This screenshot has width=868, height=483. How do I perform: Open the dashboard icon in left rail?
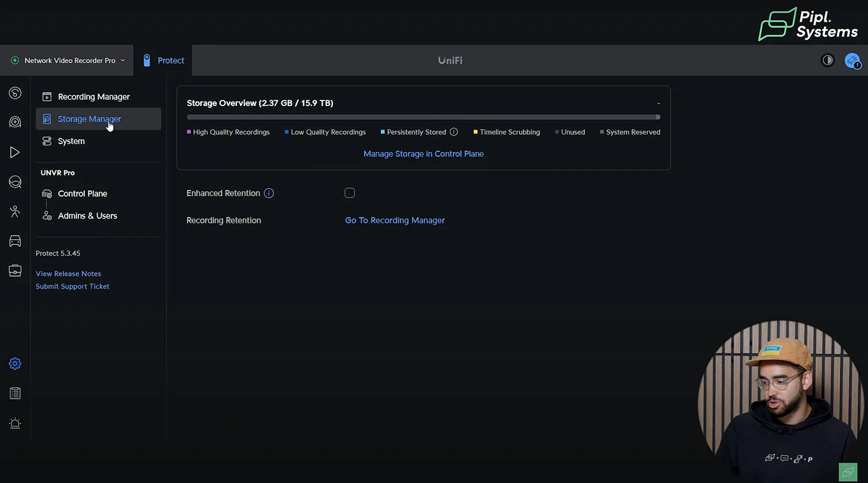15,93
